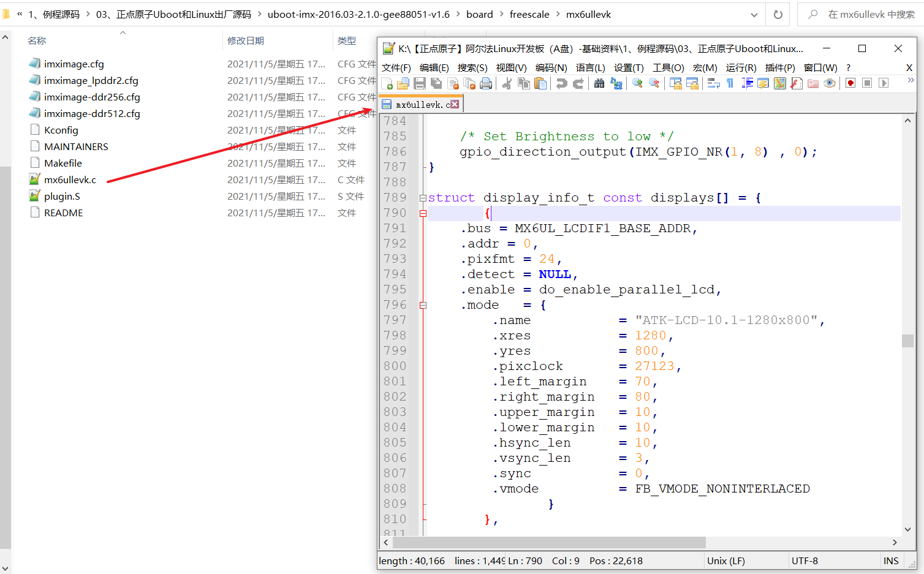Open the 插件(P) menu
Screen dimensions: 924x574
(780, 67)
